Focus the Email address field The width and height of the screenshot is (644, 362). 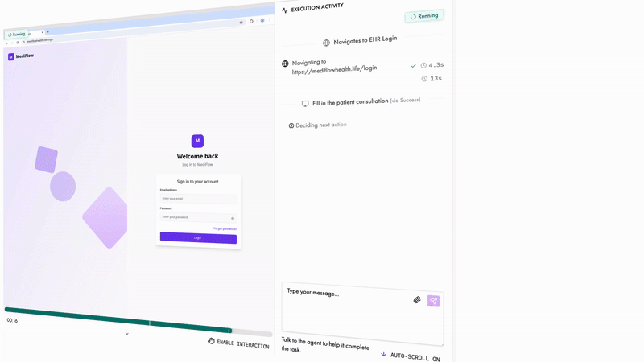click(x=198, y=199)
